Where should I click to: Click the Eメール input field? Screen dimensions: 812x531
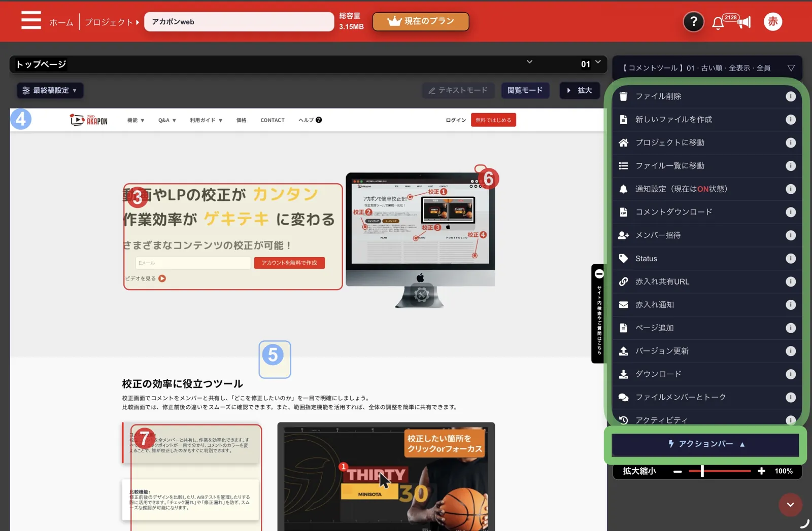point(193,263)
